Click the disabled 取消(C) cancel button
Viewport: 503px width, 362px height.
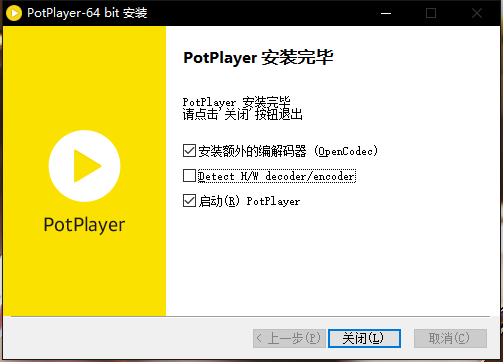pyautogui.click(x=450, y=338)
